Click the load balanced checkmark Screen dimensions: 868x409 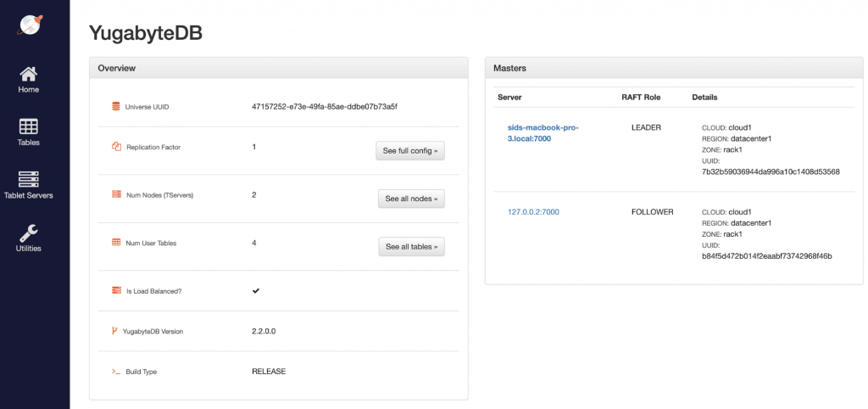(x=256, y=291)
